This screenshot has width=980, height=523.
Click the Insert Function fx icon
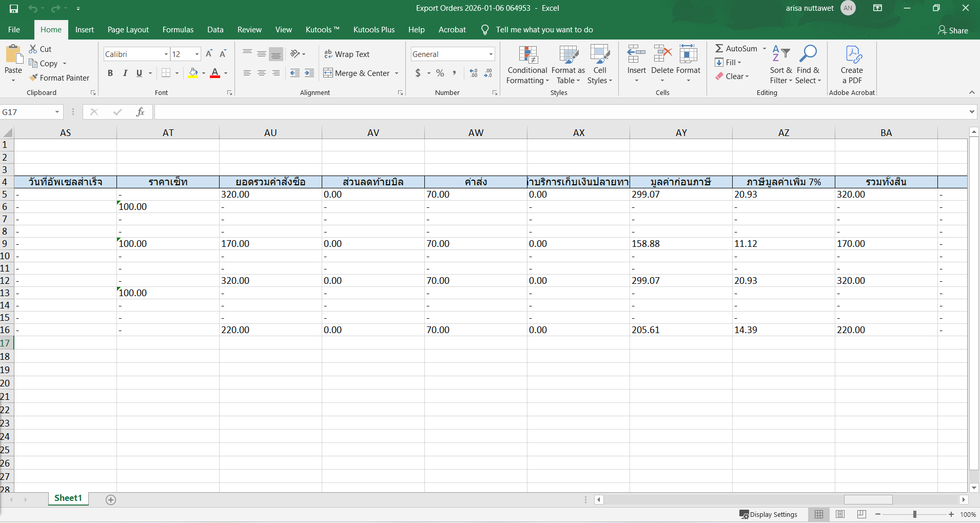(x=140, y=112)
